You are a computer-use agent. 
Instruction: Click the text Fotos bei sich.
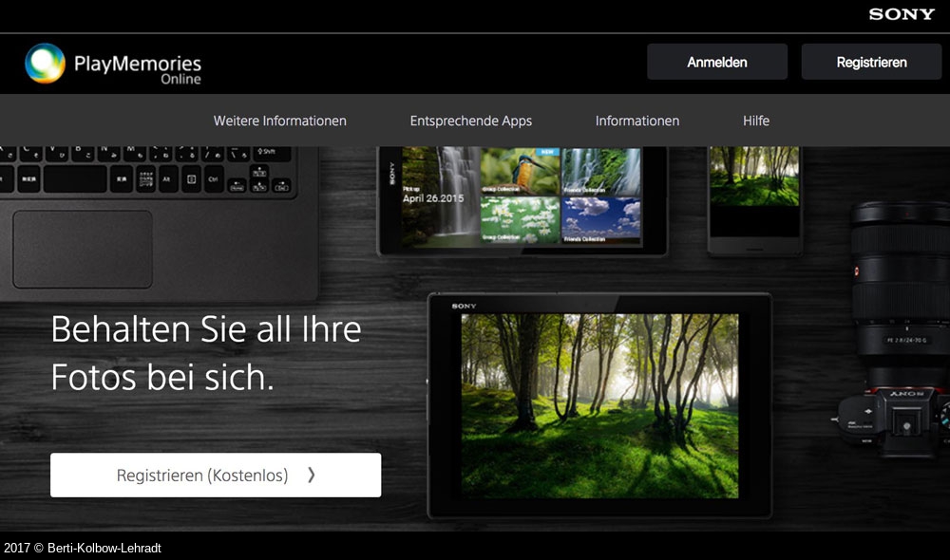[x=162, y=377]
